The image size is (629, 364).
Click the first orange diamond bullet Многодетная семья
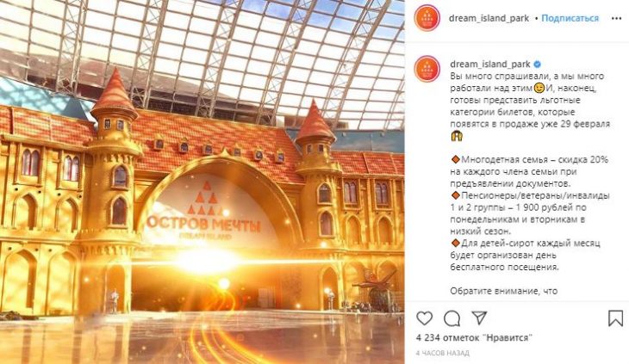tap(455, 159)
